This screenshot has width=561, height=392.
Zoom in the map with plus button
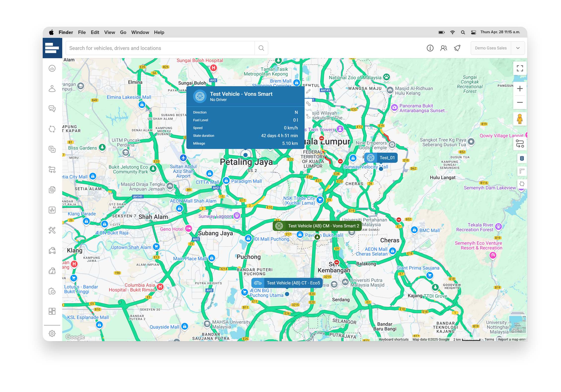pos(520,89)
